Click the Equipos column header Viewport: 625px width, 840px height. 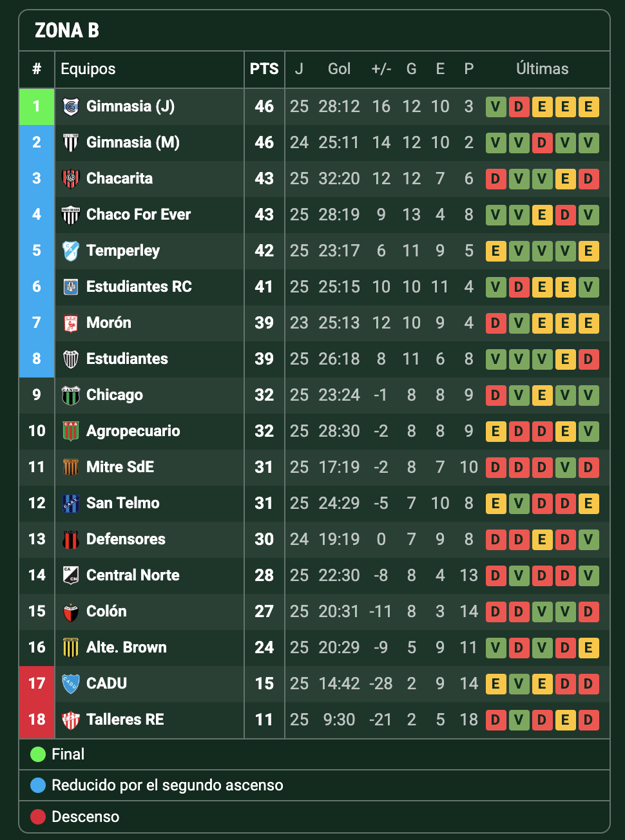pos(88,69)
